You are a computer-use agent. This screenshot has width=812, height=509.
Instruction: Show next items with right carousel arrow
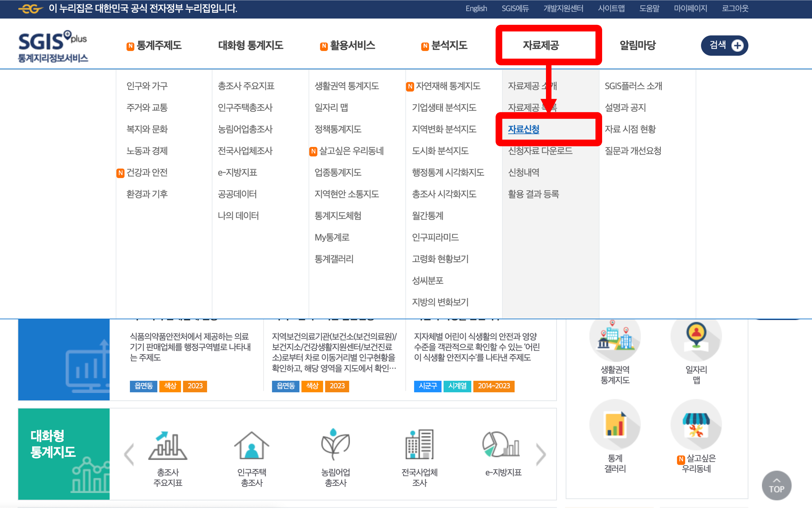[541, 454]
